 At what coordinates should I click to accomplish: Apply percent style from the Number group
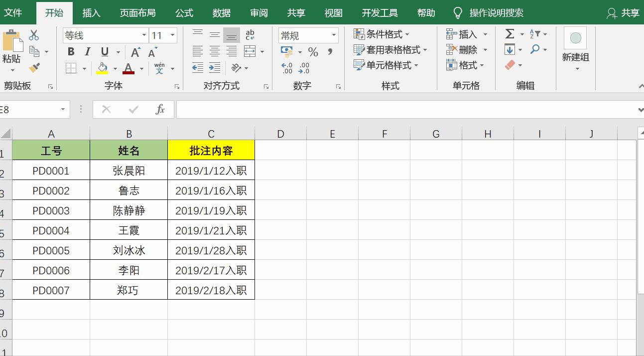tap(312, 51)
